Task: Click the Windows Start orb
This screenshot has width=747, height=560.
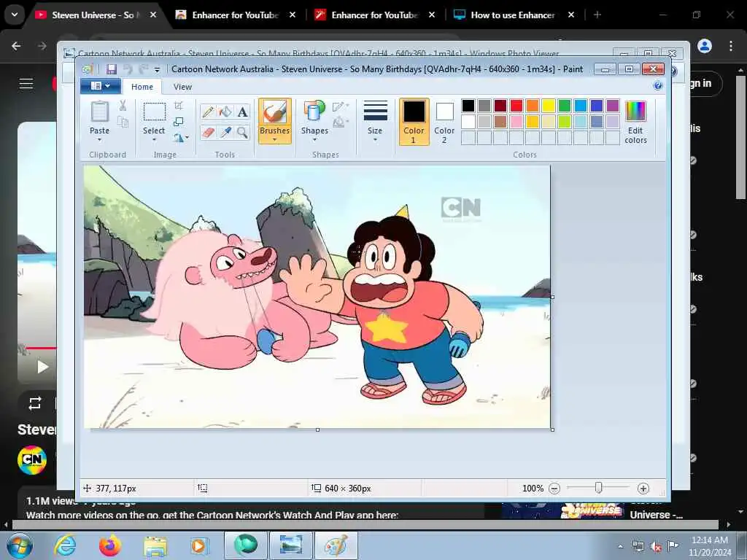Action: tap(20, 545)
